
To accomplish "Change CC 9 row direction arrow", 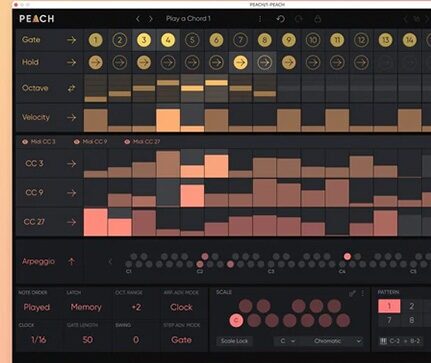I will coord(71,193).
